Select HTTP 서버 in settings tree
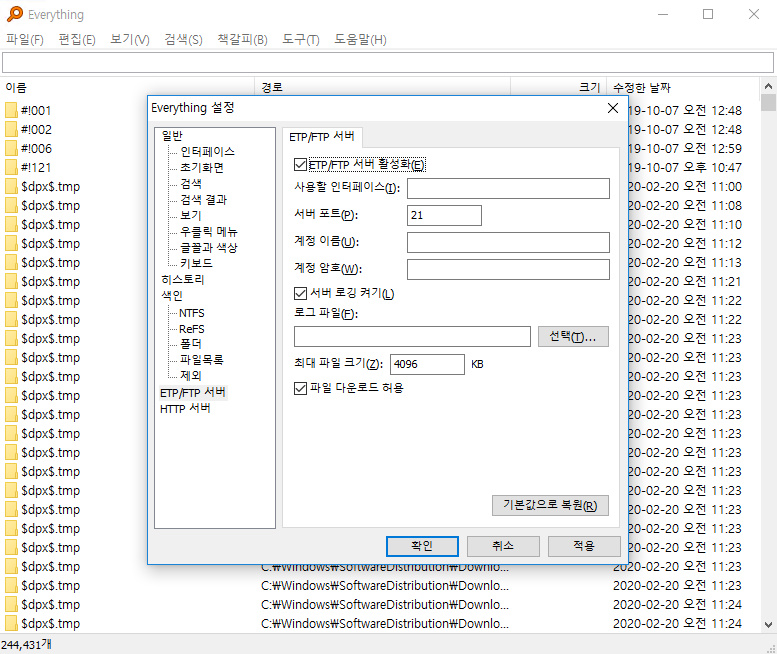The image size is (777, 654). [x=185, y=408]
